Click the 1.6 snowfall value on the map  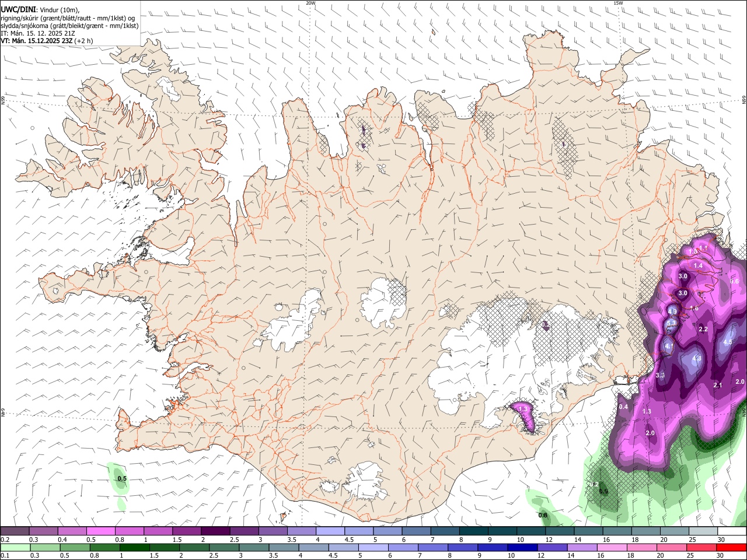tap(694, 308)
